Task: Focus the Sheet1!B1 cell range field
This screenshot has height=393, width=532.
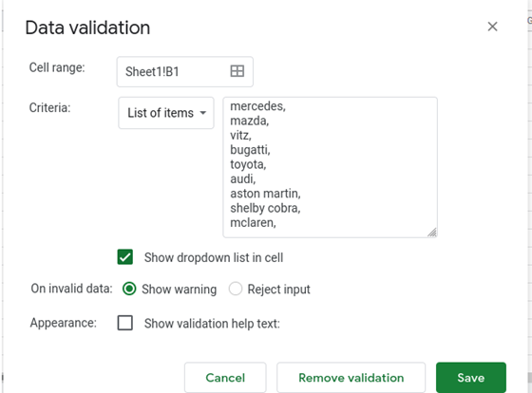Action: [x=185, y=71]
